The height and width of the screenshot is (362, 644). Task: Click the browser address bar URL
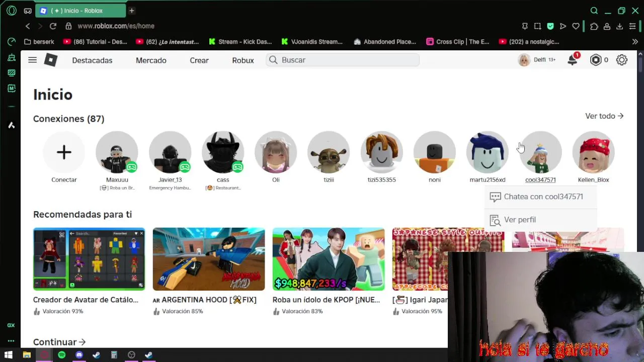pos(116,26)
